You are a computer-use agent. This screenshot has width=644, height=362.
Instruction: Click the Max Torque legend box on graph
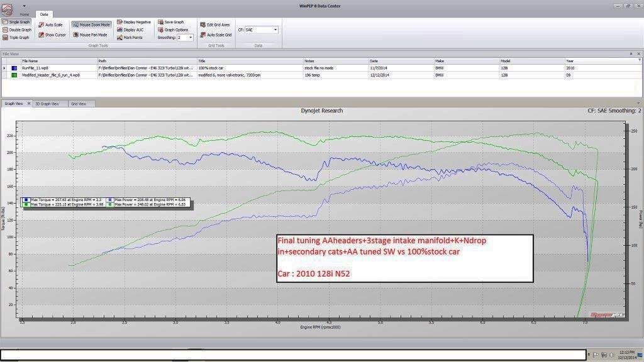click(x=106, y=202)
